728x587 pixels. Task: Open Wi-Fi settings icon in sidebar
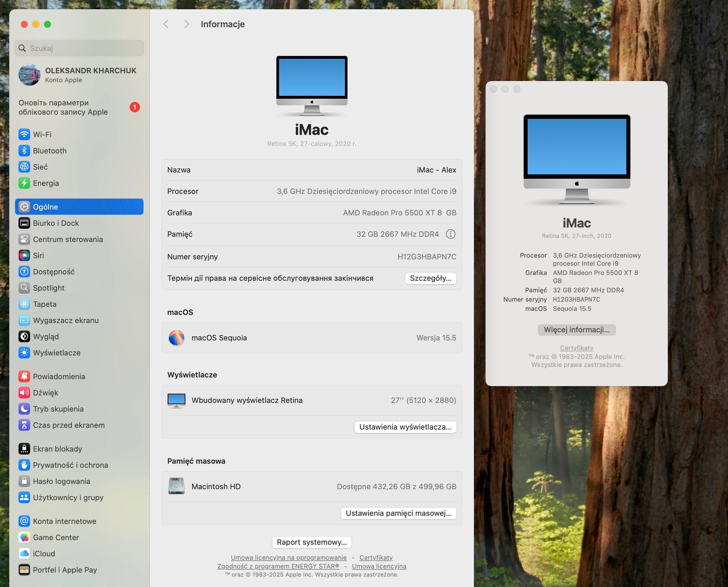tap(24, 135)
